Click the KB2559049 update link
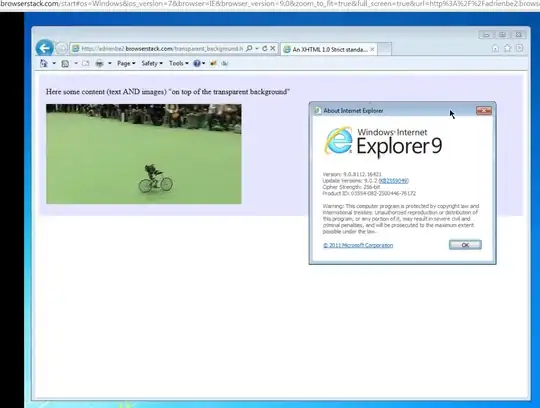The image size is (540, 408). 394,181
